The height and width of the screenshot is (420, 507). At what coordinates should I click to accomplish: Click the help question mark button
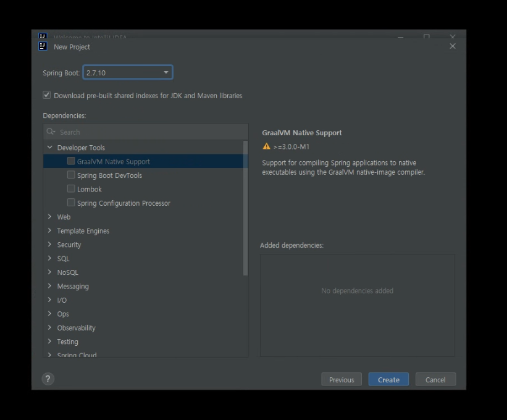point(48,379)
